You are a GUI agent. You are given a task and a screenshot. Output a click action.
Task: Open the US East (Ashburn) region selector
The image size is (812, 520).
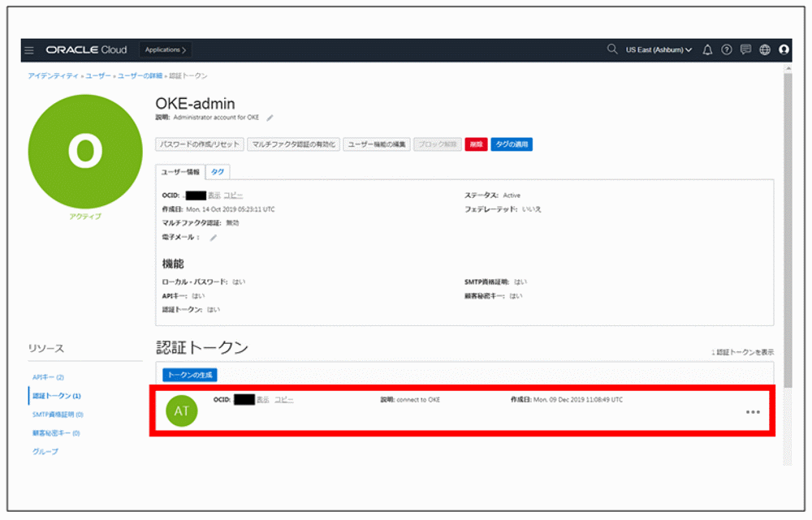point(659,49)
